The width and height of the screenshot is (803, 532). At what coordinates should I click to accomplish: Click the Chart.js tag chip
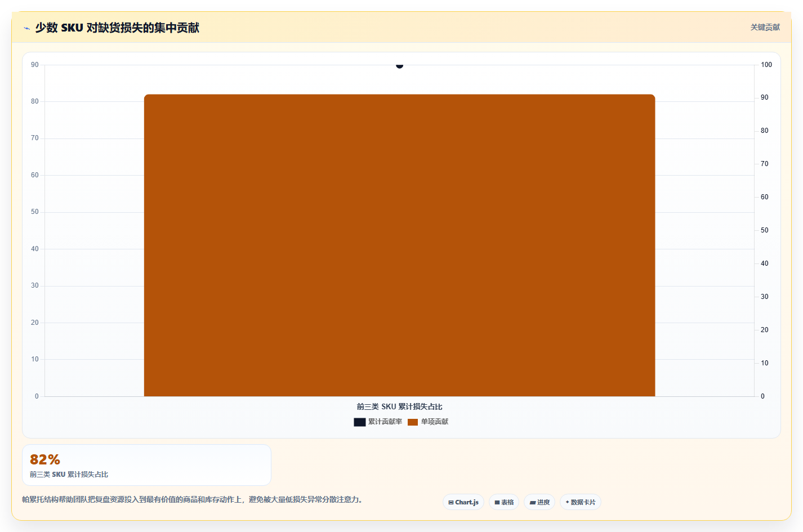463,502
